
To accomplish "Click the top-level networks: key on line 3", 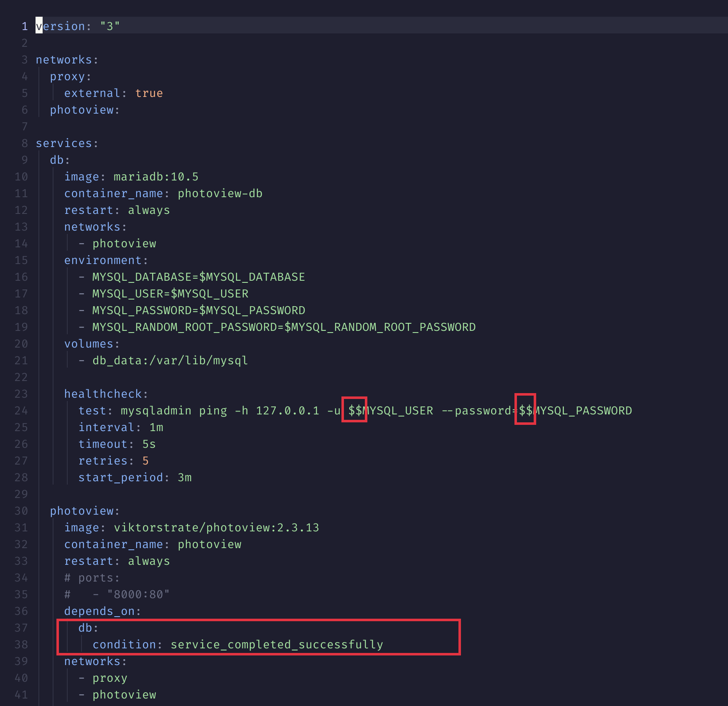I will (x=66, y=59).
